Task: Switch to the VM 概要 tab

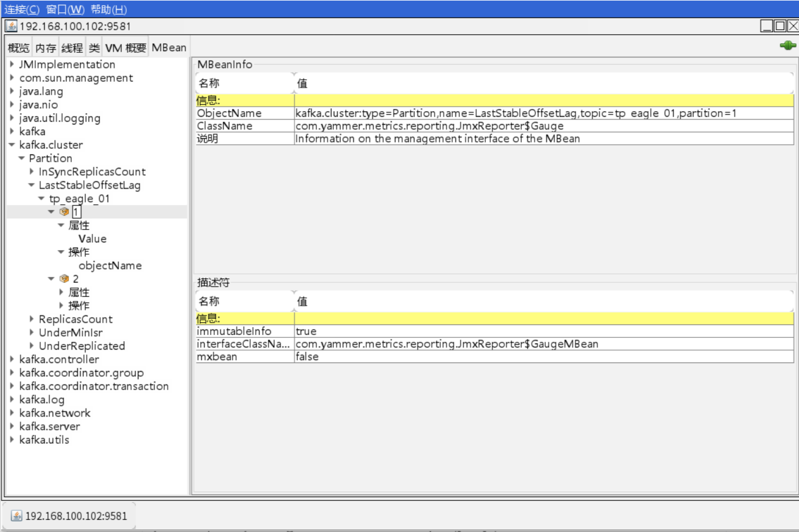Action: click(x=126, y=48)
